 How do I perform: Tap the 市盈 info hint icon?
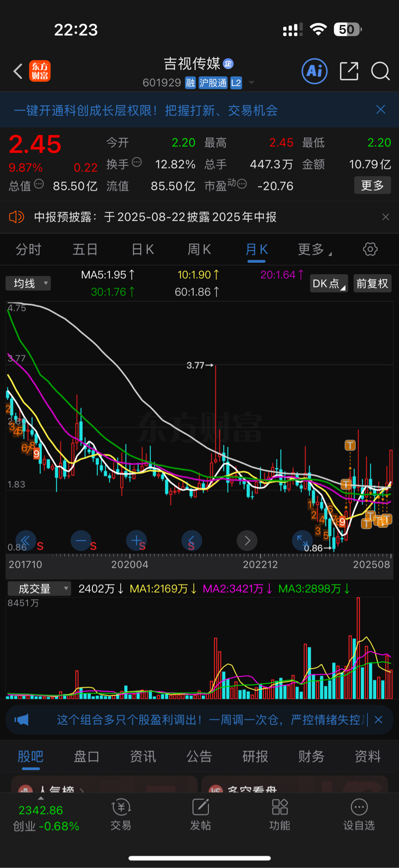point(242,184)
